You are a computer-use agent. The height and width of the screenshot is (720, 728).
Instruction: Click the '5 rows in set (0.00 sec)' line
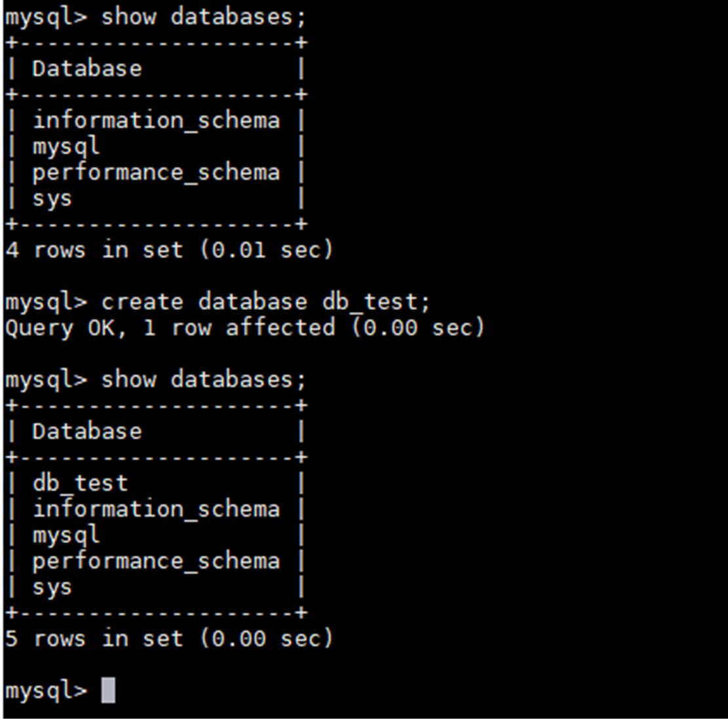(168, 638)
